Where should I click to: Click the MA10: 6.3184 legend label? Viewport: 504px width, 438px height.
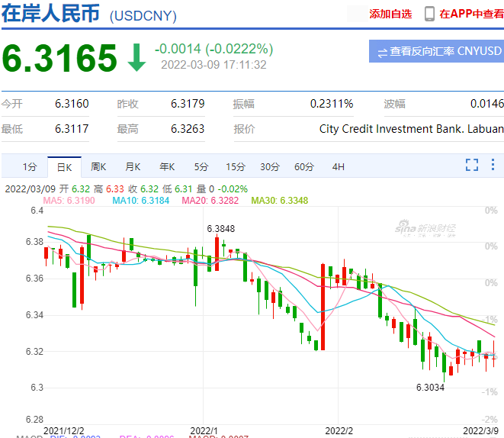(141, 201)
